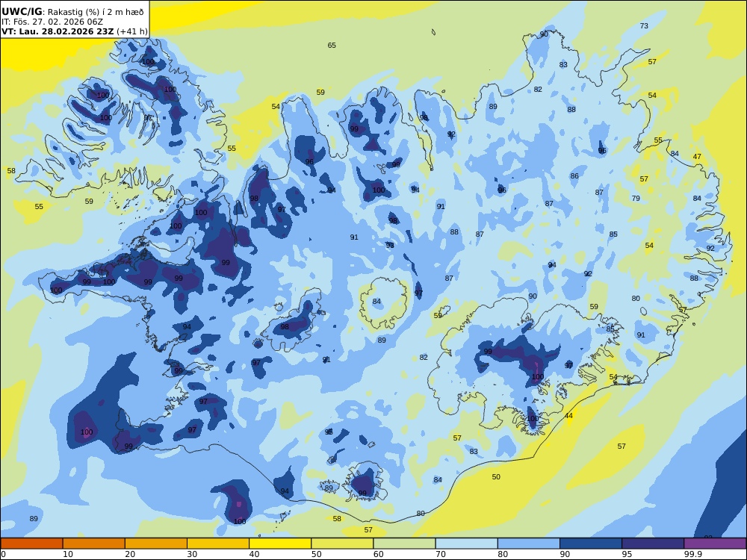Click the '30' legend scale label
This screenshot has width=747, height=560.
(192, 554)
